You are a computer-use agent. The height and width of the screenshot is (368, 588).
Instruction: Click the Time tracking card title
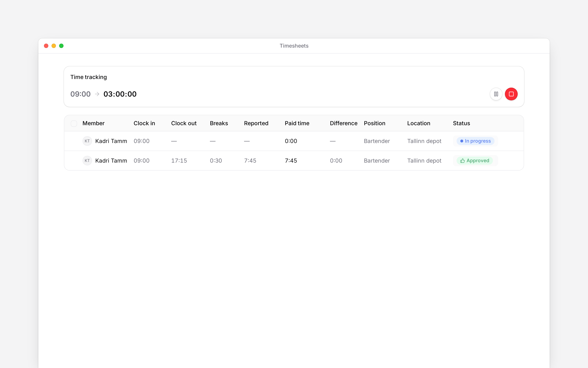(88, 77)
